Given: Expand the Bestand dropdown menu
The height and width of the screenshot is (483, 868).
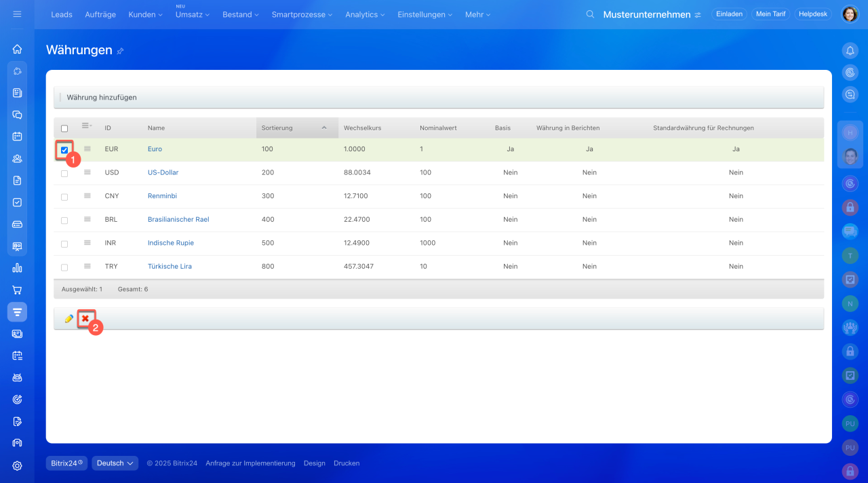Looking at the screenshot, I should tap(240, 14).
